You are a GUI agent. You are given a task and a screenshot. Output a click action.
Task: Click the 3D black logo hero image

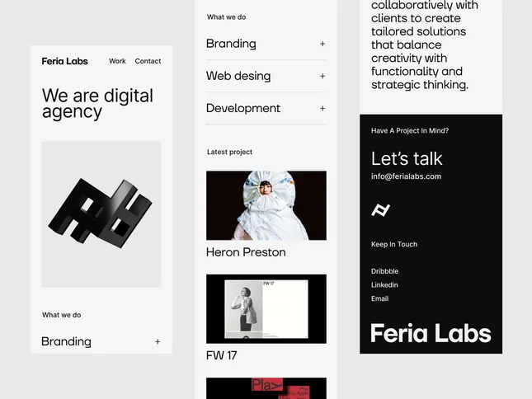coord(101,214)
